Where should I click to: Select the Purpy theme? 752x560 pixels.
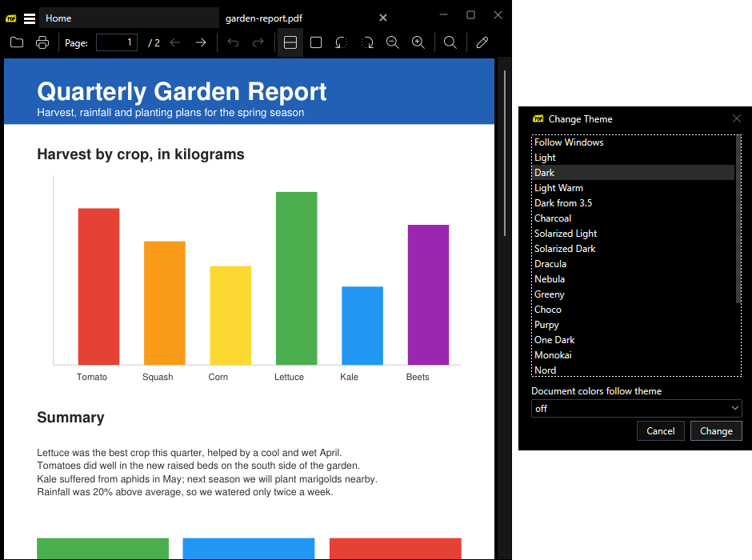[x=634, y=325]
